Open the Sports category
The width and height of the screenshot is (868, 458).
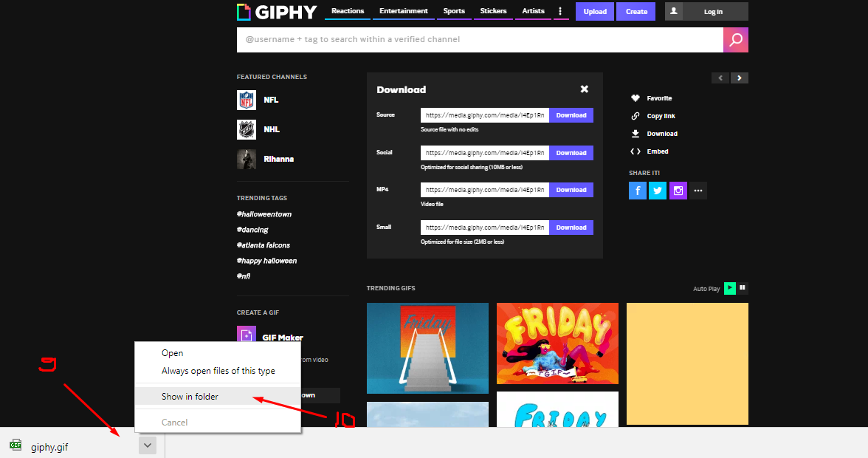coord(454,11)
